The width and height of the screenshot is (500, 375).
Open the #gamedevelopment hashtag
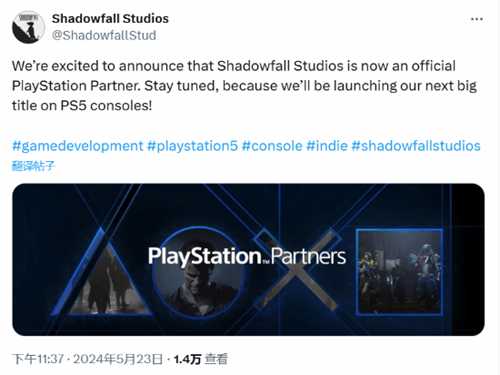pos(78,146)
